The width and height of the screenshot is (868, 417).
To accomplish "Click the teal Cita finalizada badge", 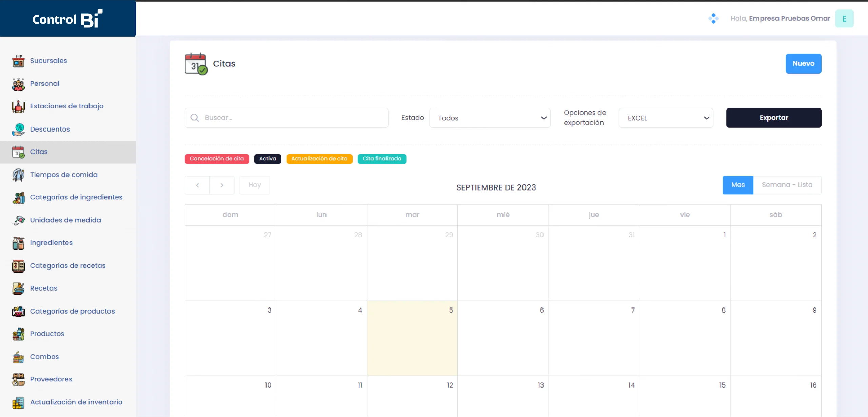I will point(382,159).
